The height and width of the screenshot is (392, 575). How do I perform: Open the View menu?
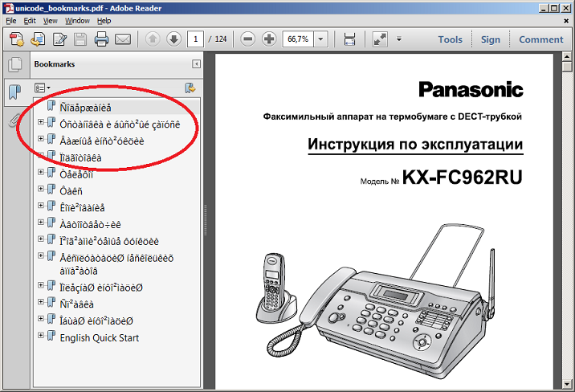click(51, 20)
